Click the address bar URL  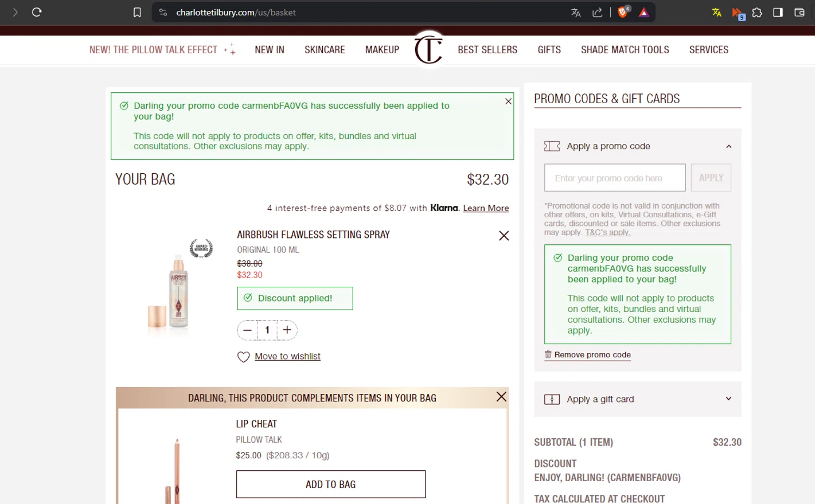click(236, 12)
